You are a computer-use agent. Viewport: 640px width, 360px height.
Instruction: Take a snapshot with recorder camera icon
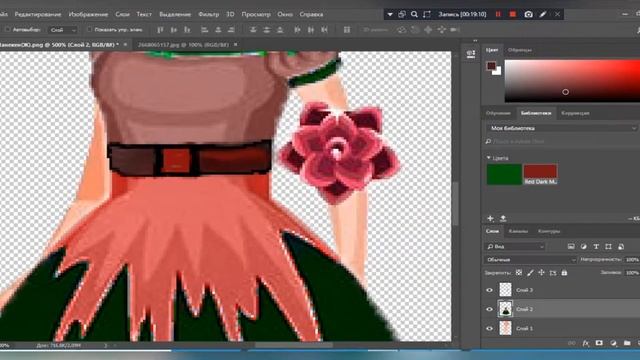pyautogui.click(x=528, y=14)
